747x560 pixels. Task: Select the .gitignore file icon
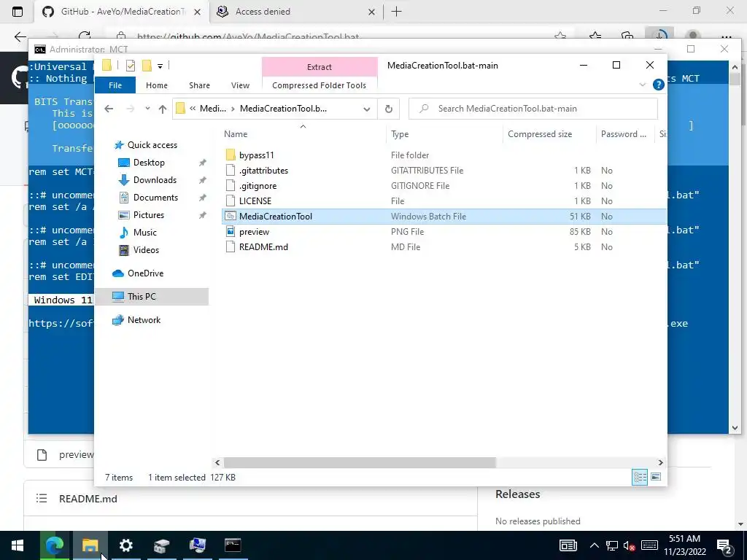(231, 185)
